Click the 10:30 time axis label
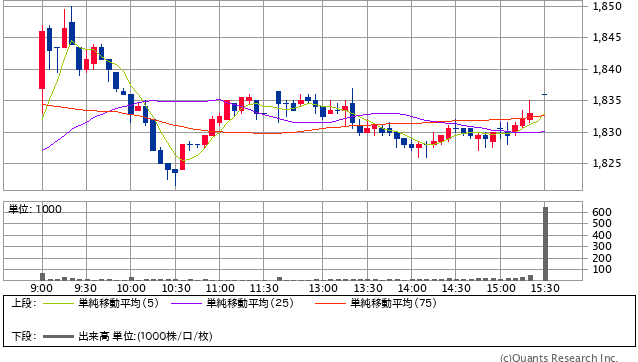This screenshot has height=362, width=638. pos(176,288)
